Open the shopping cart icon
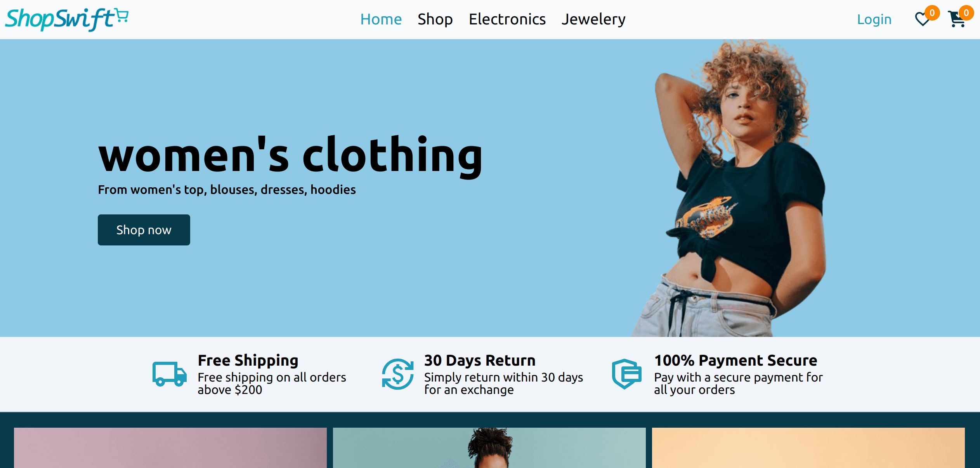This screenshot has width=980, height=468. pyautogui.click(x=956, y=19)
